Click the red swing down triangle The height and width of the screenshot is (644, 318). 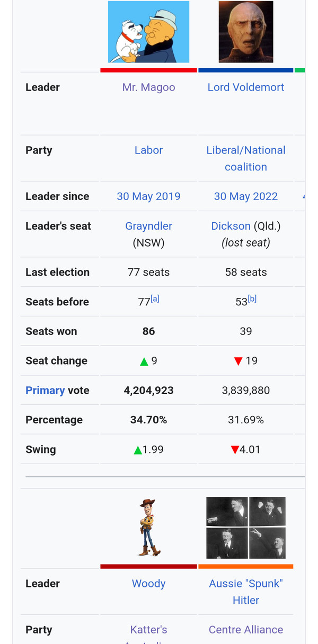coord(235,450)
